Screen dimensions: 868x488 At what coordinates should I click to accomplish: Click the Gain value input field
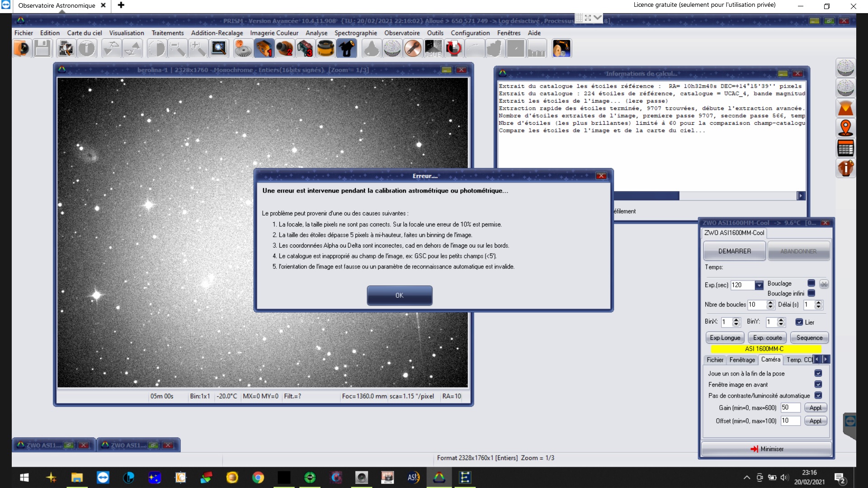[x=790, y=408]
